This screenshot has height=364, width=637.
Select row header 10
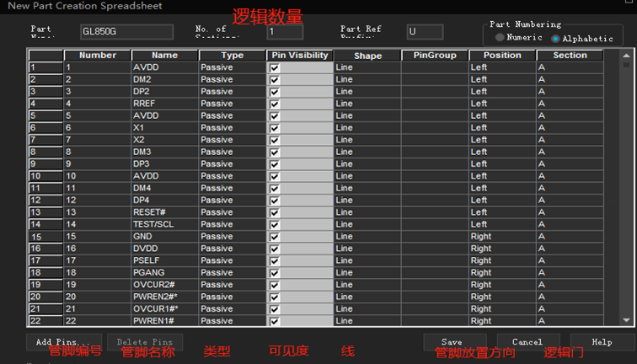pyautogui.click(x=45, y=176)
